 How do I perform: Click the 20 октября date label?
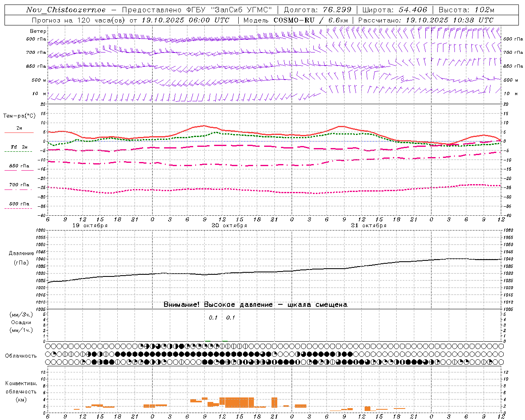pyautogui.click(x=229, y=225)
